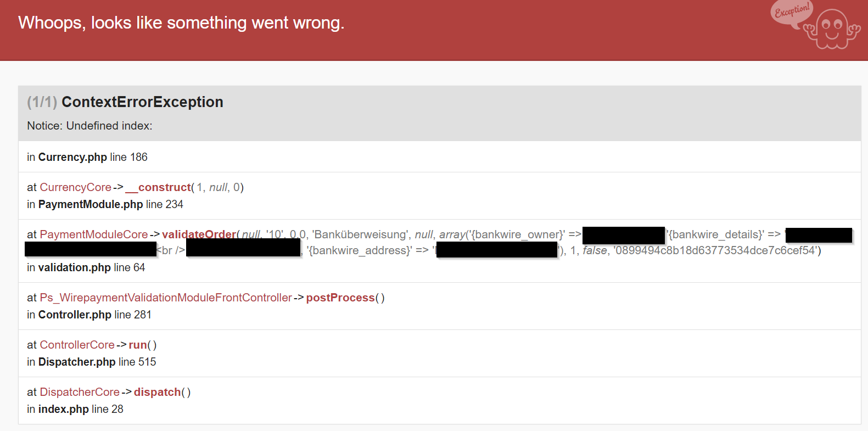Select the Dispatcher.php line 515 text
The height and width of the screenshot is (431, 868).
[x=92, y=362]
